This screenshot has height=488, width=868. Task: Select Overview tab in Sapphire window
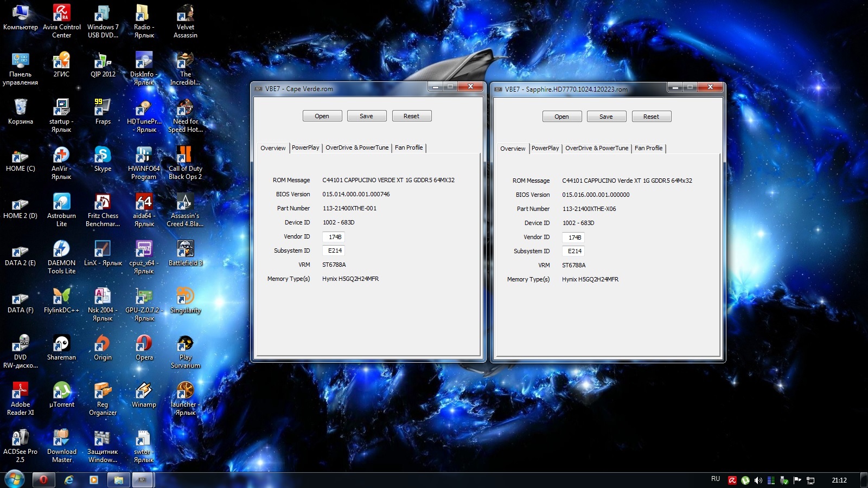pos(513,149)
